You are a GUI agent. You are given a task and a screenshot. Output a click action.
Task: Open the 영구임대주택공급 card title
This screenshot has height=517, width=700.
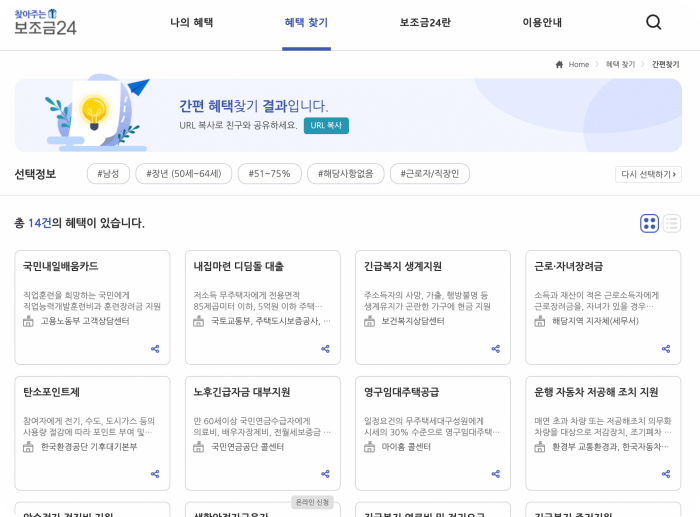click(x=401, y=392)
